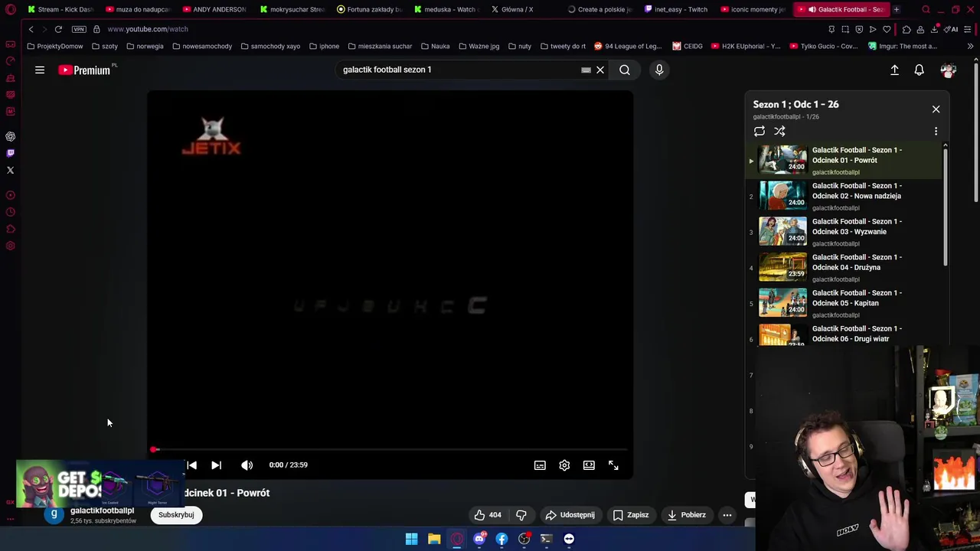Save video with Zapisz button

tap(631, 515)
